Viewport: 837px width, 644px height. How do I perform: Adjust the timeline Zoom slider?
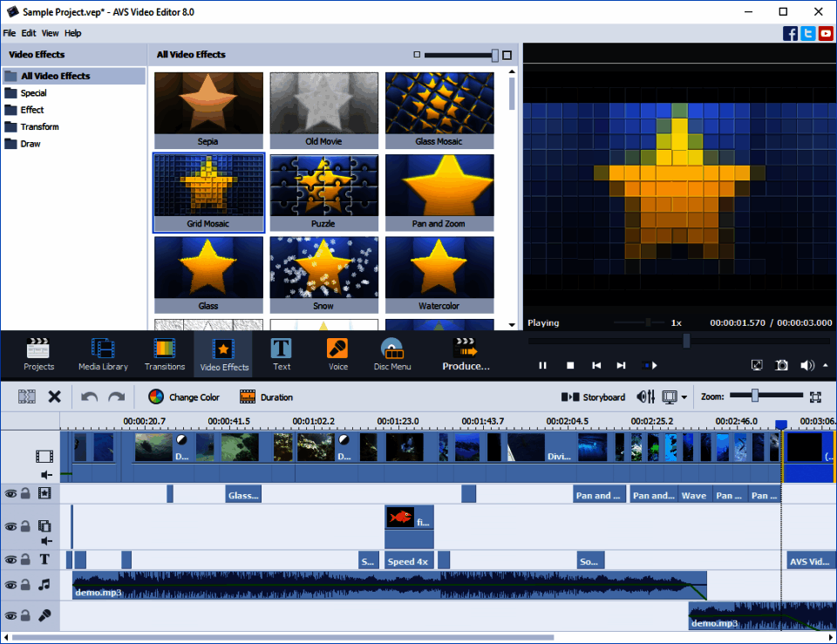pyautogui.click(x=754, y=397)
